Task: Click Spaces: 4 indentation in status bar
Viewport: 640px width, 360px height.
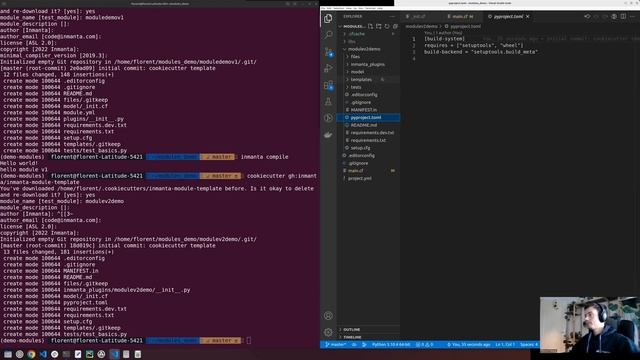Action: [x=529, y=344]
